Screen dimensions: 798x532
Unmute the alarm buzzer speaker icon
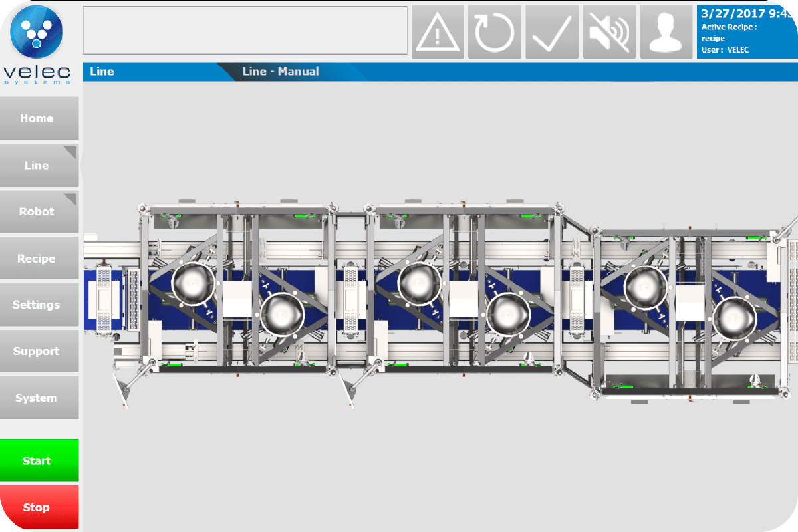tap(608, 30)
